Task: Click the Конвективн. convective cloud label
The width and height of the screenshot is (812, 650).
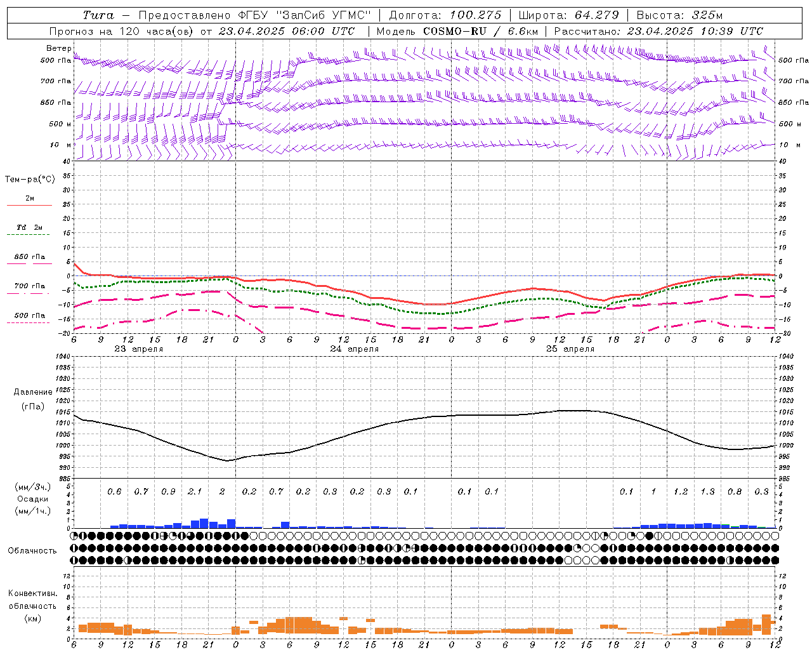Action: (32, 593)
